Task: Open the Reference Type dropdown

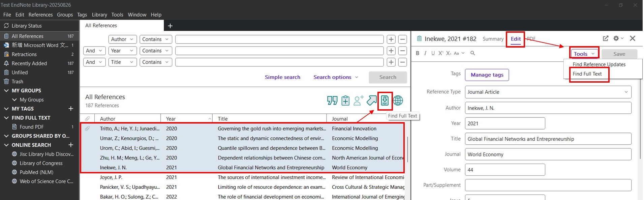Action: [x=548, y=92]
